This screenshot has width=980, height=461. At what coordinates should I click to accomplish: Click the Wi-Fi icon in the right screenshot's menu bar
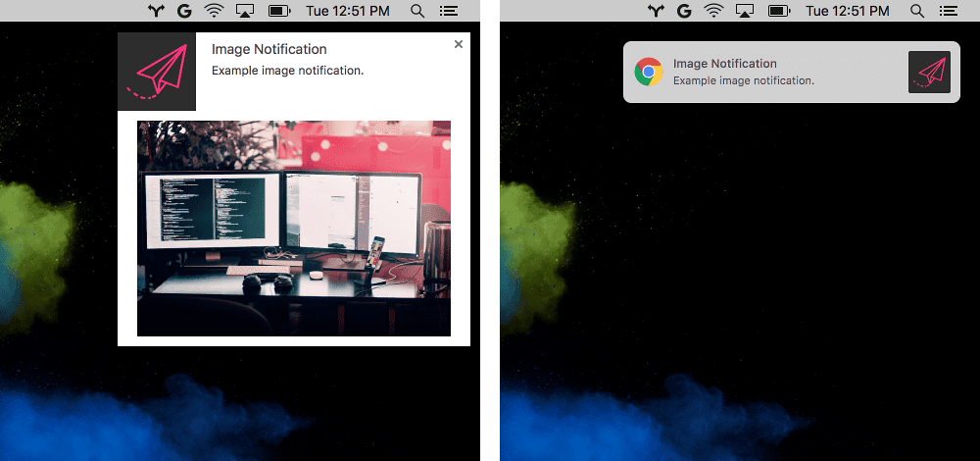[713, 11]
